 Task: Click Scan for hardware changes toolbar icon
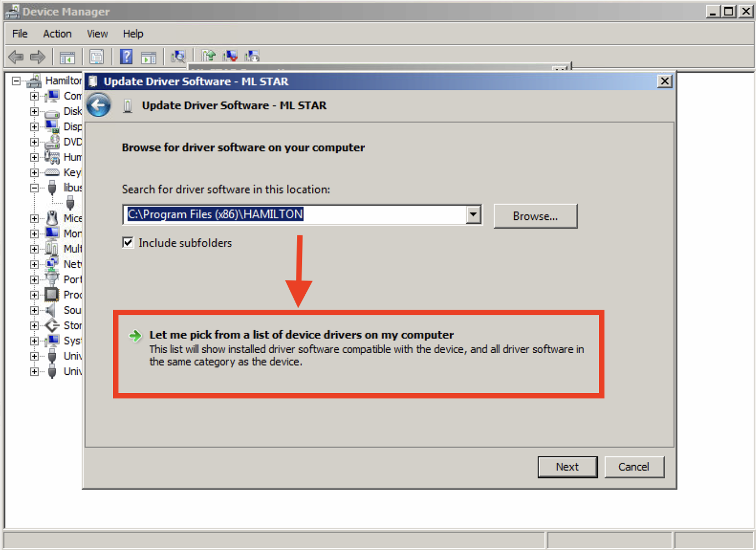coord(178,56)
